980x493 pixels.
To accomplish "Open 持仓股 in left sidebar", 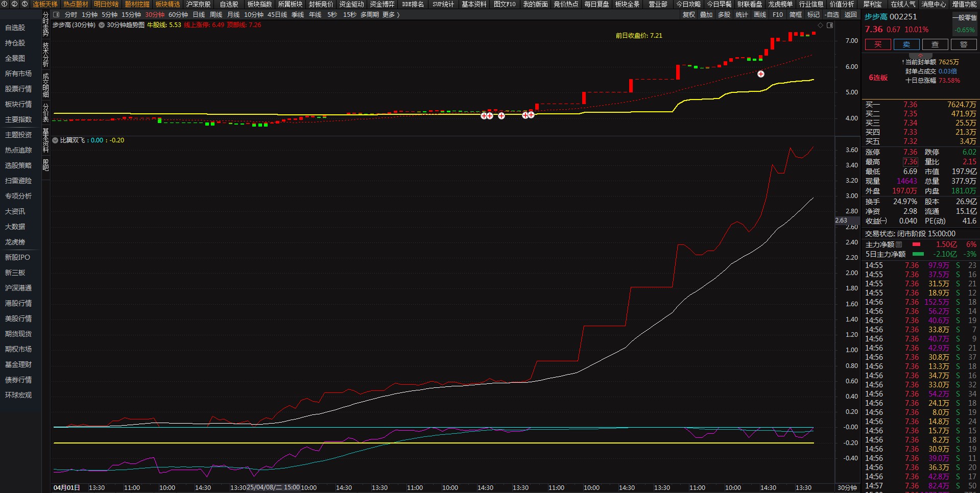I will tap(15, 43).
